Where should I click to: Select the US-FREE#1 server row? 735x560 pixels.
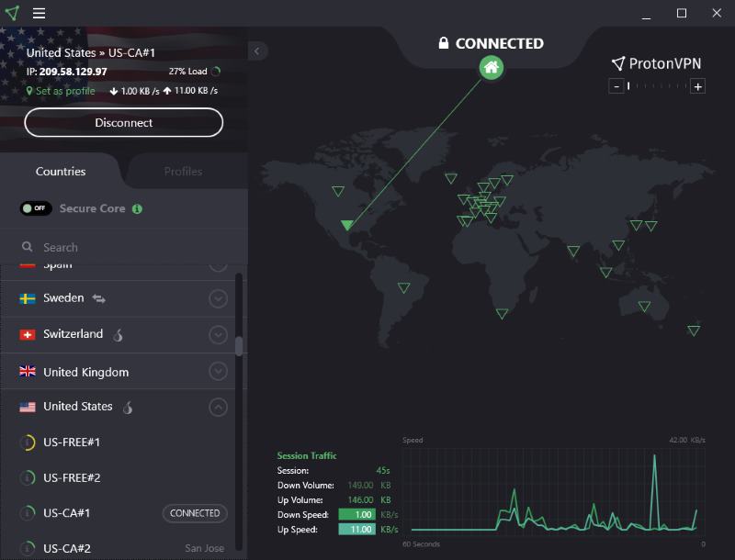[x=119, y=442]
